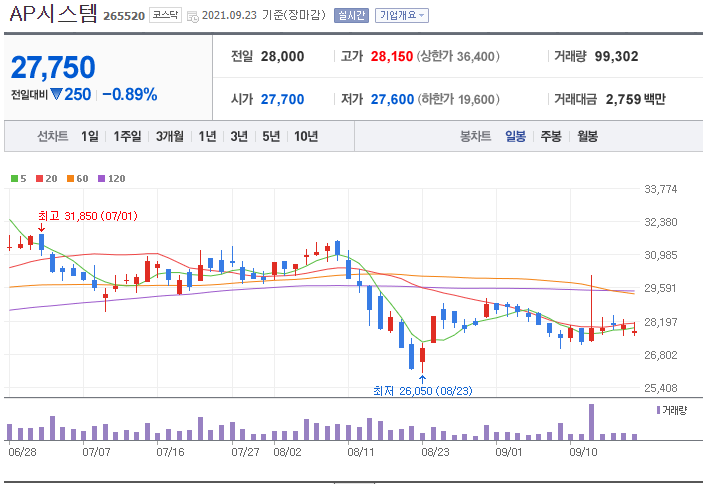Click the previous close value 28,000

[x=282, y=56]
